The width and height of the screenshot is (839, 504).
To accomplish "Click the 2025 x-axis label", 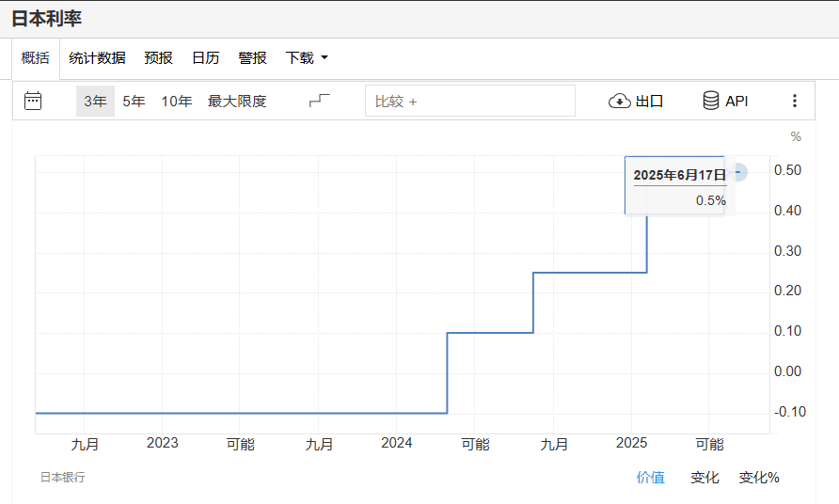I will click(x=631, y=443).
